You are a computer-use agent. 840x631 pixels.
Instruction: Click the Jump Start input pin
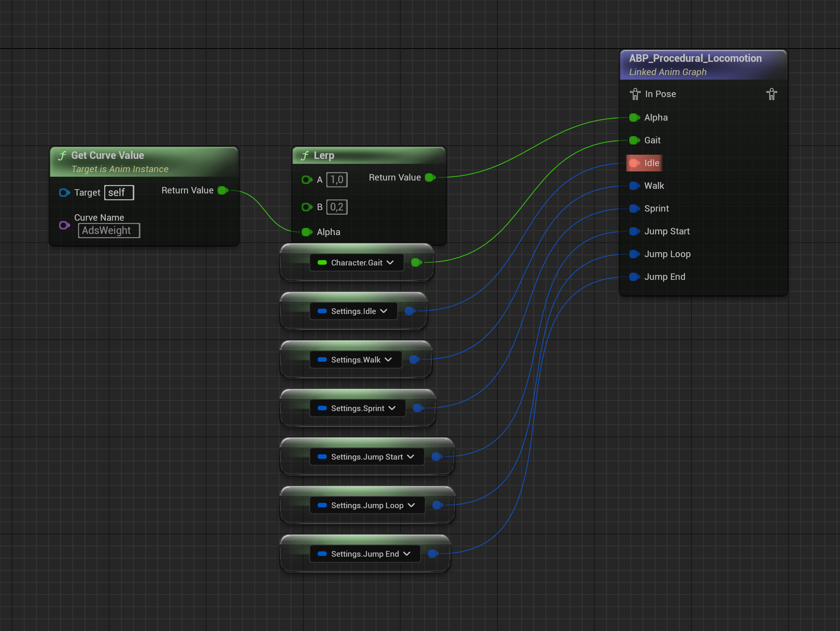(634, 231)
